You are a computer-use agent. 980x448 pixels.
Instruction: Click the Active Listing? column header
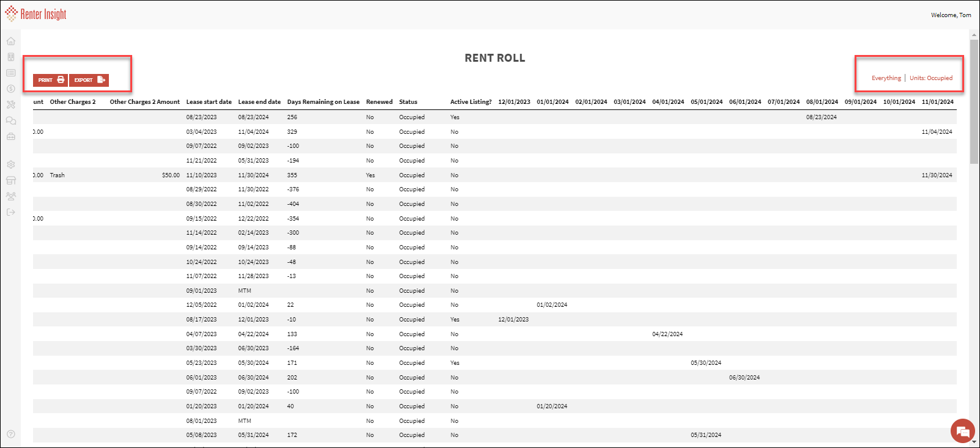coord(471,102)
